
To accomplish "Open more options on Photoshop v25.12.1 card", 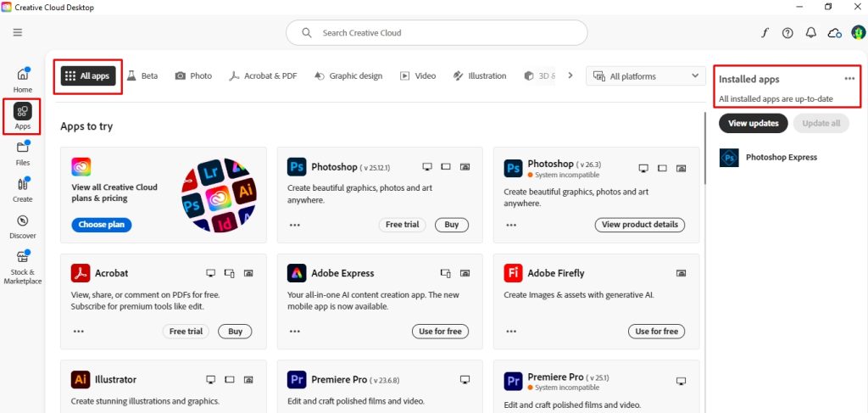I will pos(295,225).
